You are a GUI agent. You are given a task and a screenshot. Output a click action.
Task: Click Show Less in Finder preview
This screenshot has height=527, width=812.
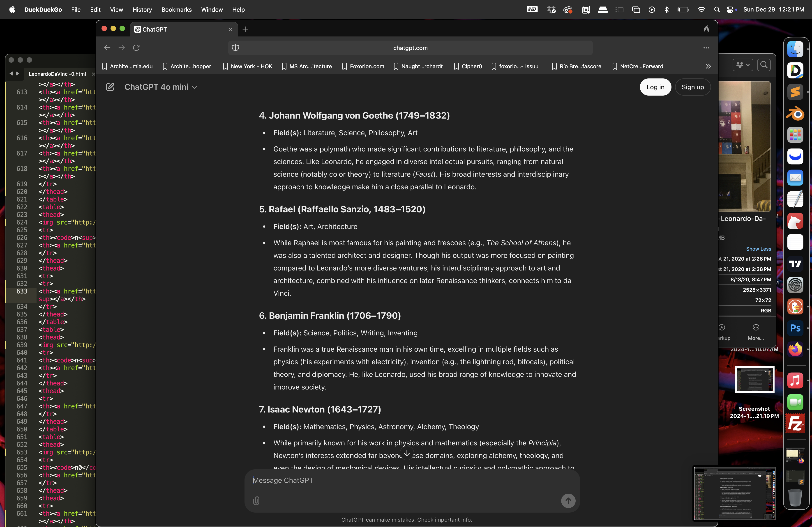[758, 249]
